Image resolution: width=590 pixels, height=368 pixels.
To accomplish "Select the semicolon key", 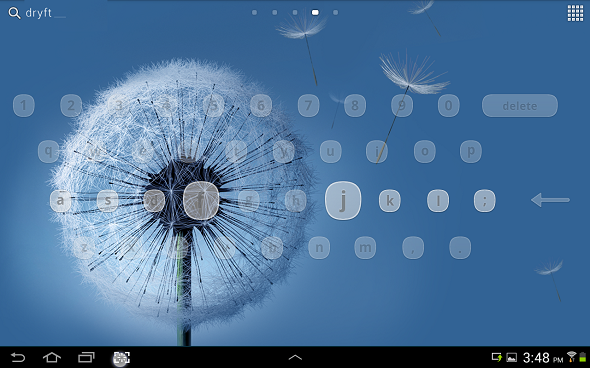I will click(485, 201).
